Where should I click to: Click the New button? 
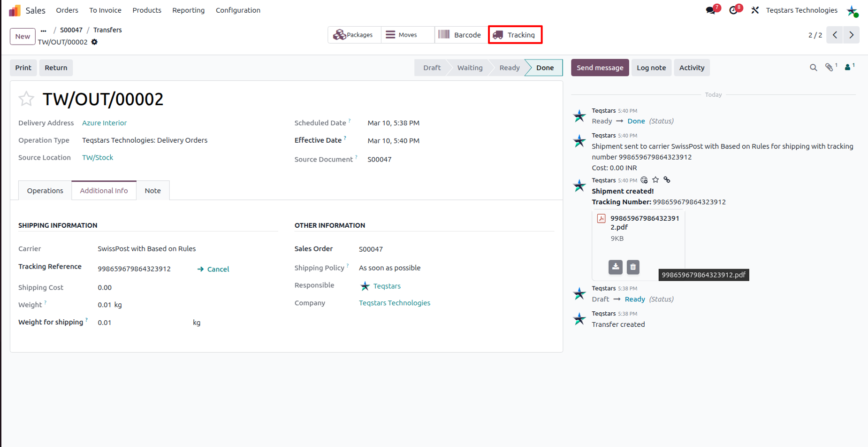[23, 36]
